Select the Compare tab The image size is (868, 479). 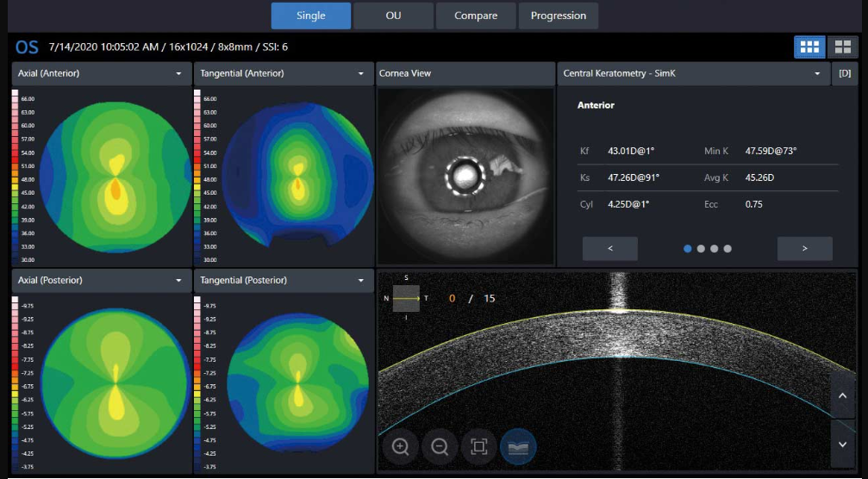coord(476,16)
